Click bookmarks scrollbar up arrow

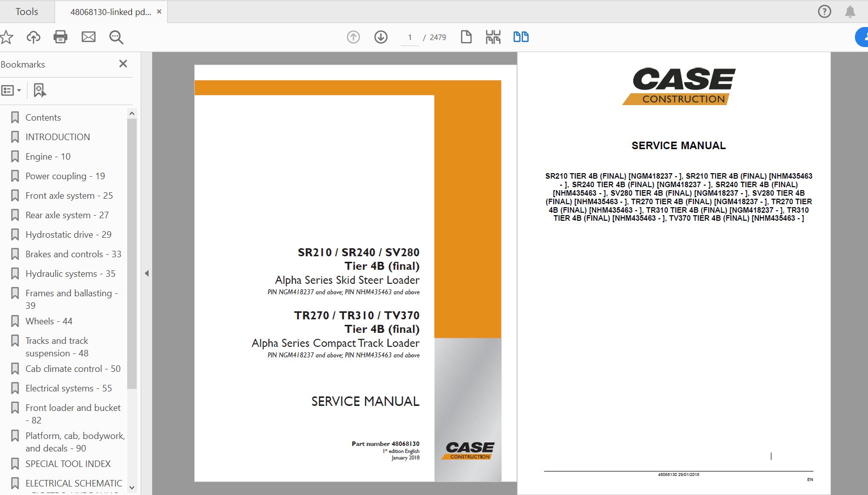click(x=132, y=114)
